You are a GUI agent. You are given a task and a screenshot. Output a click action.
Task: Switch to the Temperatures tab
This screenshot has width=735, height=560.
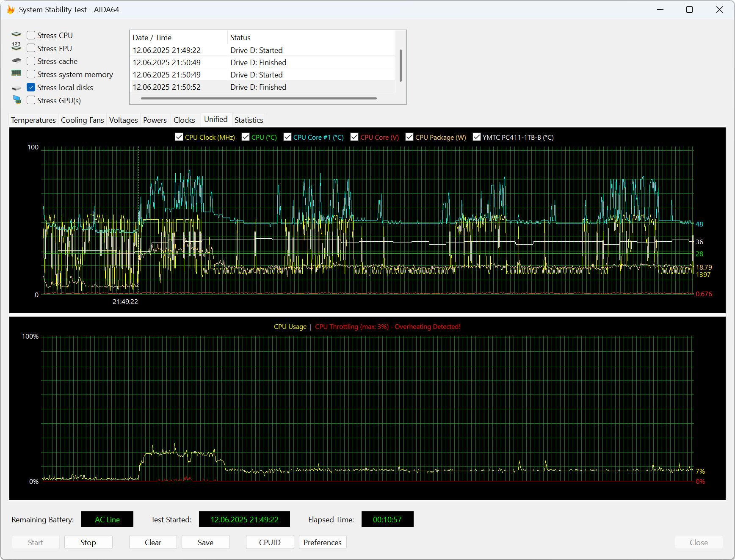[33, 120]
